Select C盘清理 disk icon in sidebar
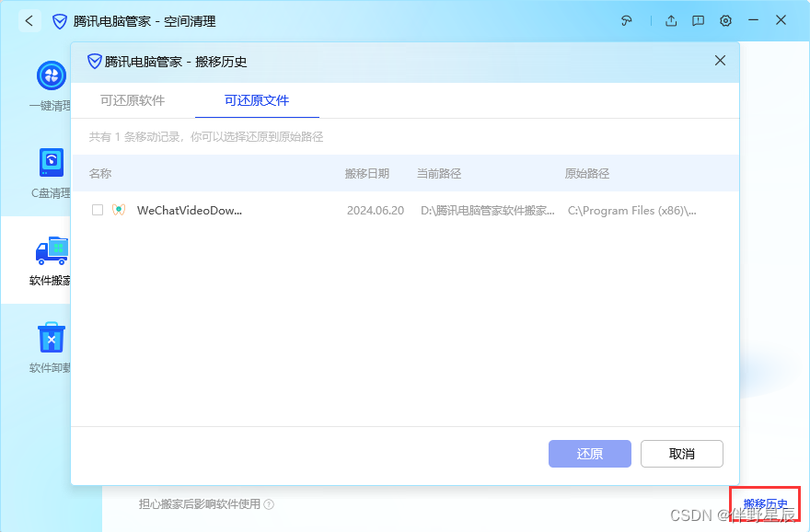Screen dimensions: 810x532 click(52, 163)
